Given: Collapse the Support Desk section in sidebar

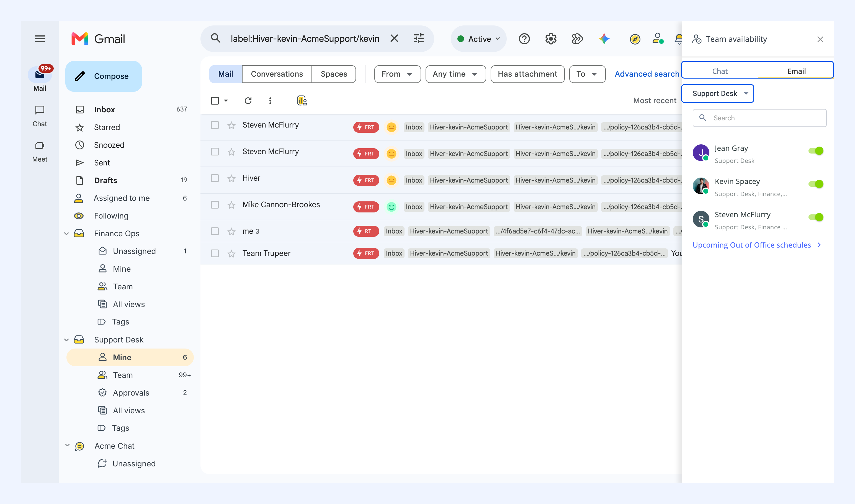Looking at the screenshot, I should click(x=67, y=340).
